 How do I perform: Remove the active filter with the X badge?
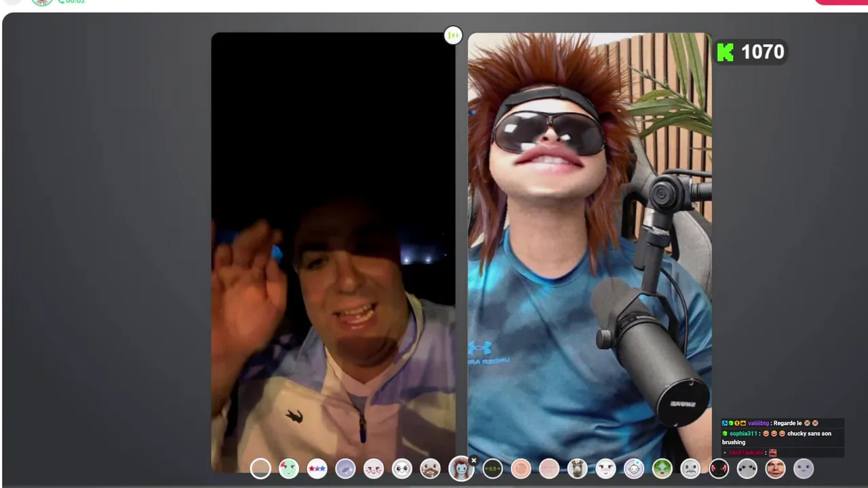pyautogui.click(x=474, y=460)
